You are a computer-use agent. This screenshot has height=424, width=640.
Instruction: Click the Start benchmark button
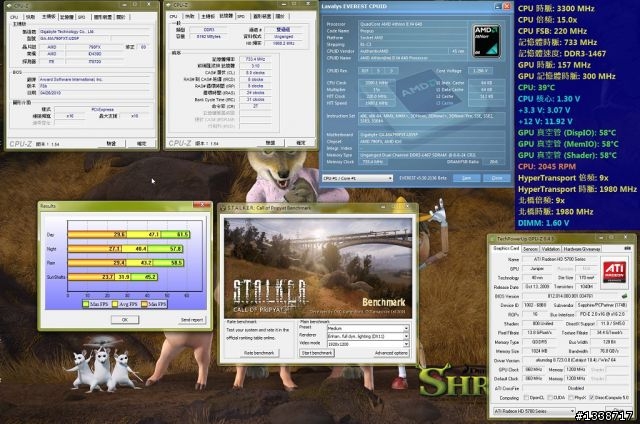click(x=317, y=353)
